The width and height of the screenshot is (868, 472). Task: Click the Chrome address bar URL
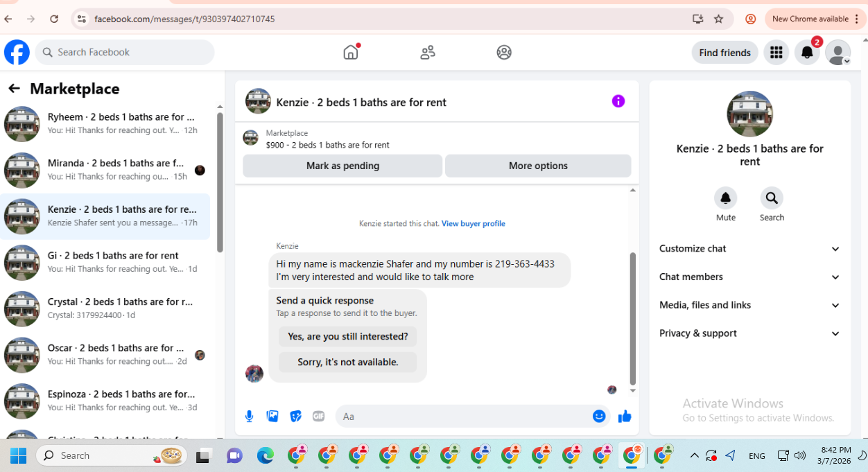184,19
